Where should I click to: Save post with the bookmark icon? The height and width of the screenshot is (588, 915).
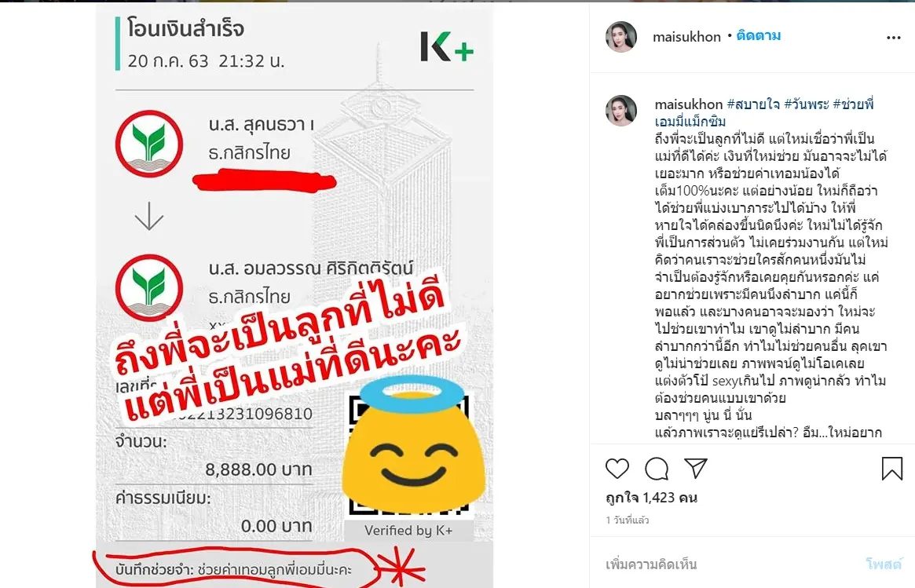[891, 469]
